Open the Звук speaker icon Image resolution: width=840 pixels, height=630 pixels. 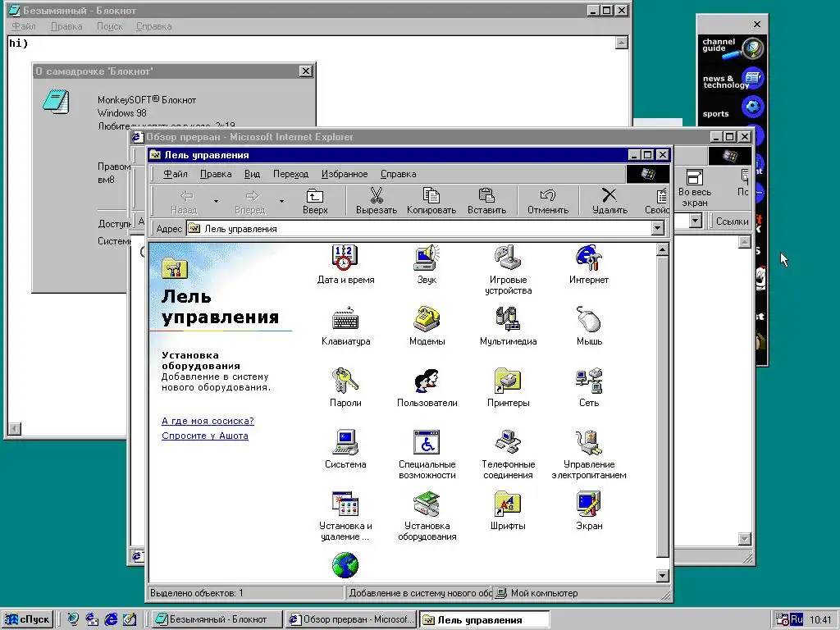click(x=427, y=265)
